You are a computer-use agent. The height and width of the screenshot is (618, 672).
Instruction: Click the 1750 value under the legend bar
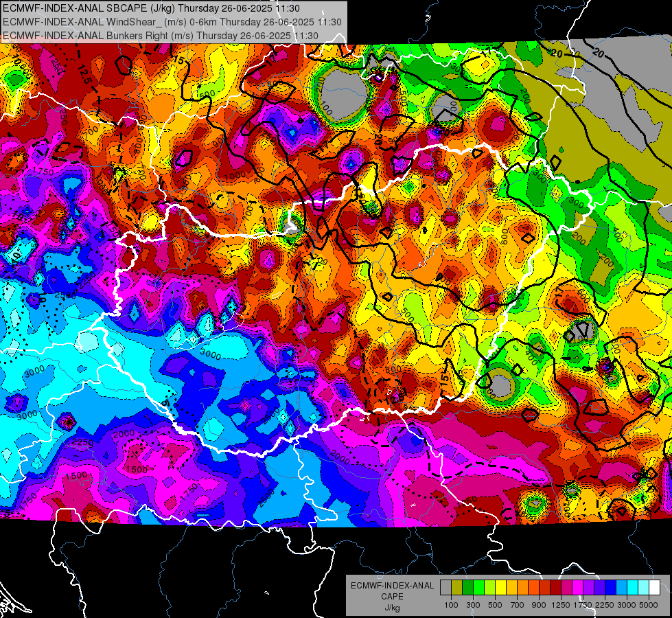click(583, 605)
